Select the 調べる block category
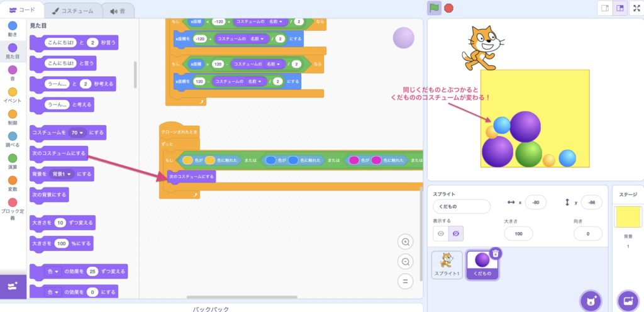 point(13,140)
